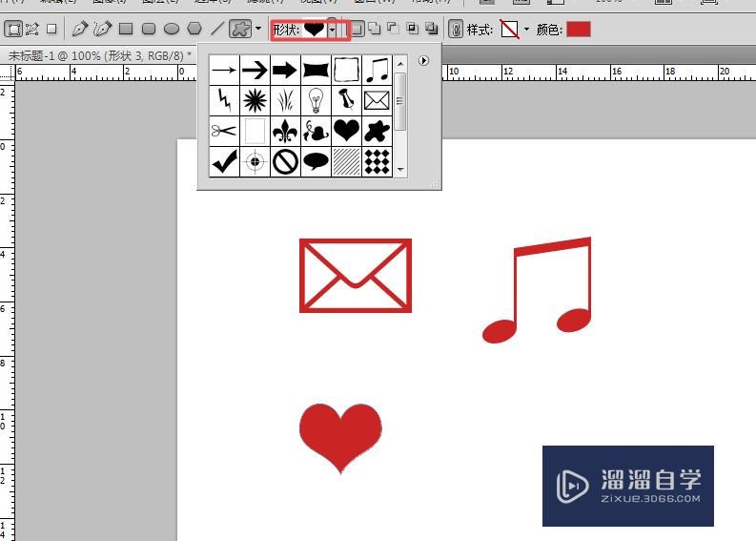Pick the music note shape
This screenshot has width=756, height=541.
[377, 70]
